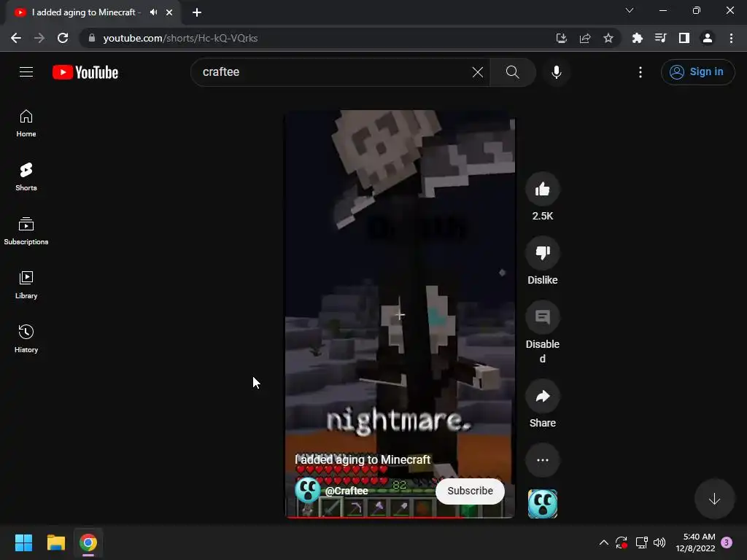Toggle the Chrome side panel

(x=684, y=38)
